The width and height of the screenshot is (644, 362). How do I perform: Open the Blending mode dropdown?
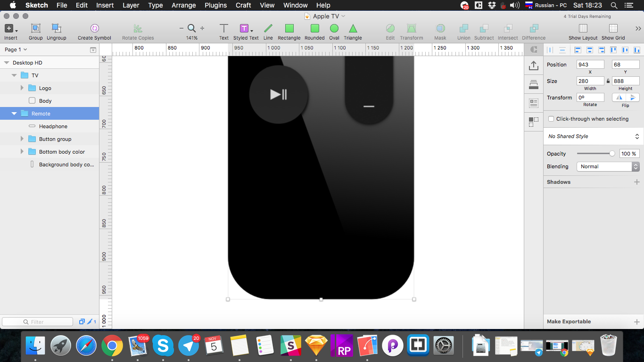[608, 166]
